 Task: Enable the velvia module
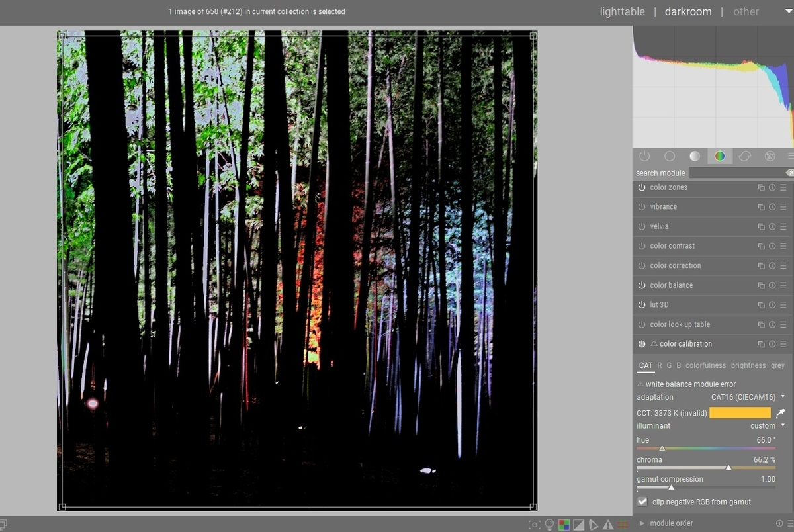[x=642, y=227]
